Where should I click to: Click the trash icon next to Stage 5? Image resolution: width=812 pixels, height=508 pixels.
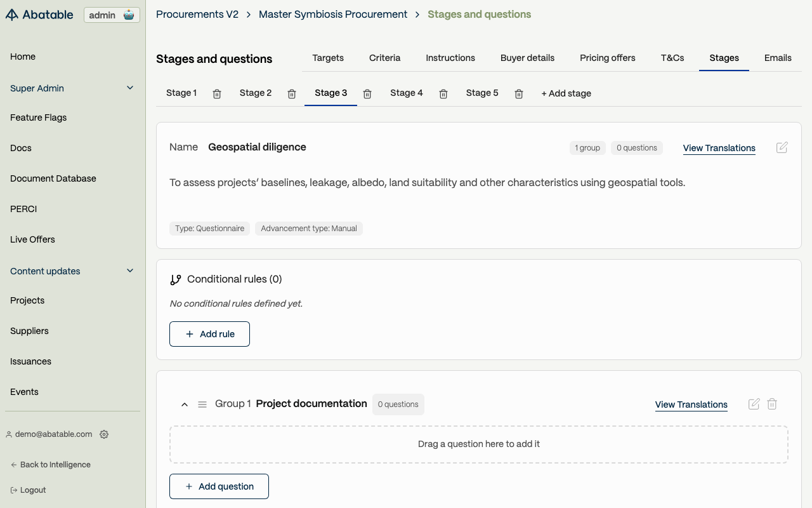click(519, 94)
